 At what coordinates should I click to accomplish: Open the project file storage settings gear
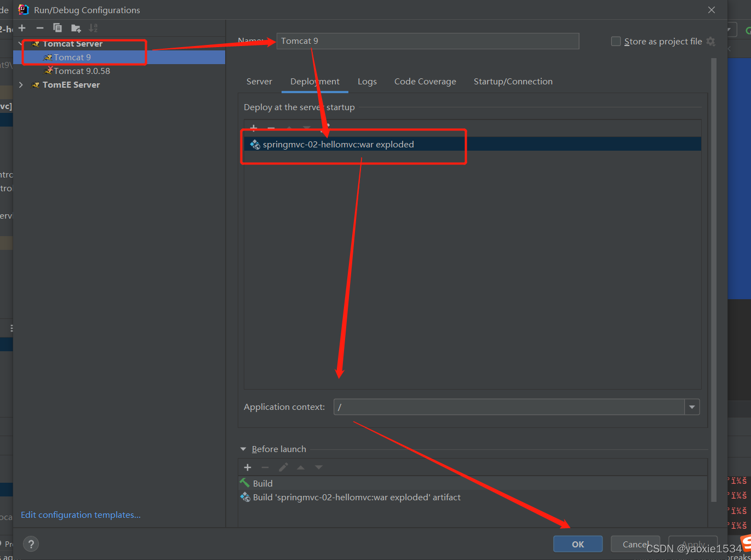(711, 42)
